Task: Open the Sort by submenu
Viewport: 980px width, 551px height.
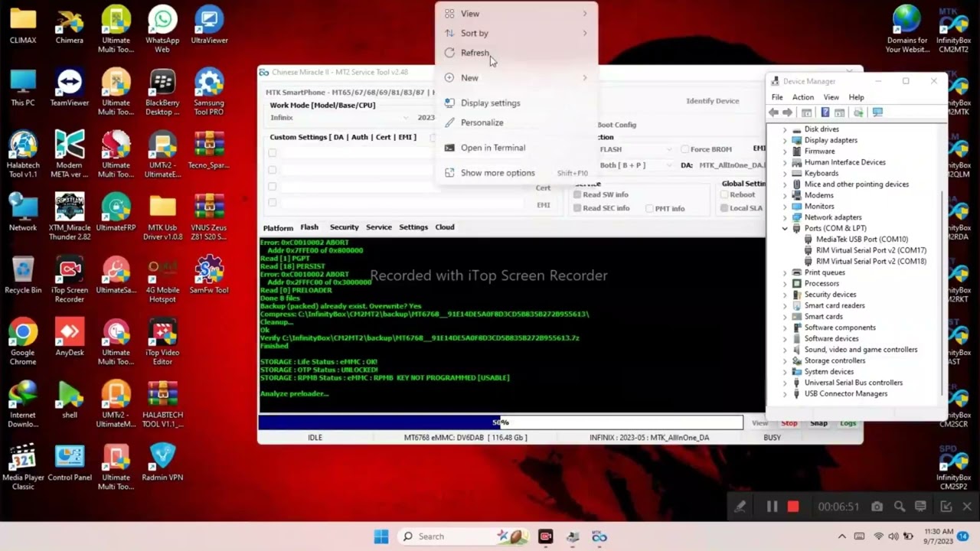Action: tap(517, 33)
